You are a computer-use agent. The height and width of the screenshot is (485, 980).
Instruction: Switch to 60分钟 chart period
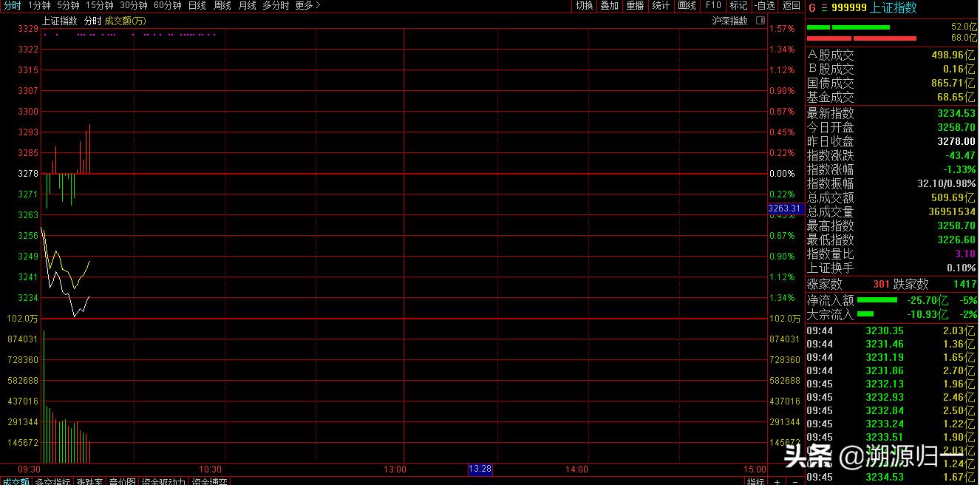(168, 5)
